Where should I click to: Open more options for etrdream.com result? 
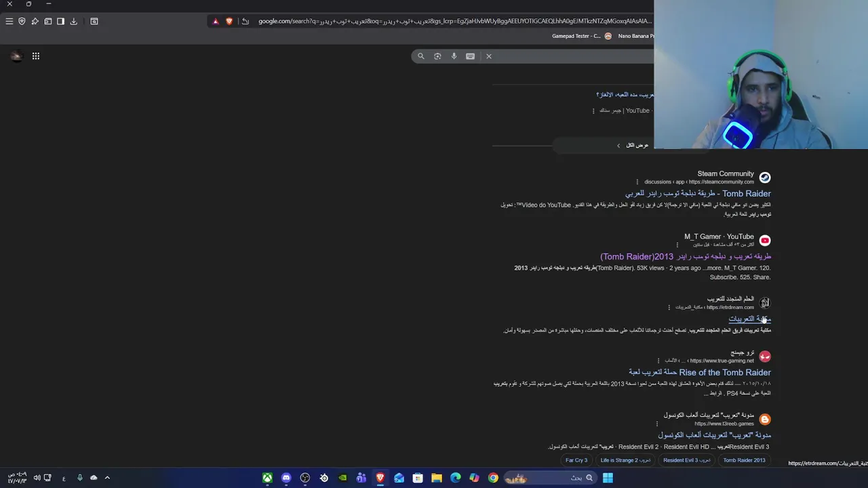pos(669,307)
